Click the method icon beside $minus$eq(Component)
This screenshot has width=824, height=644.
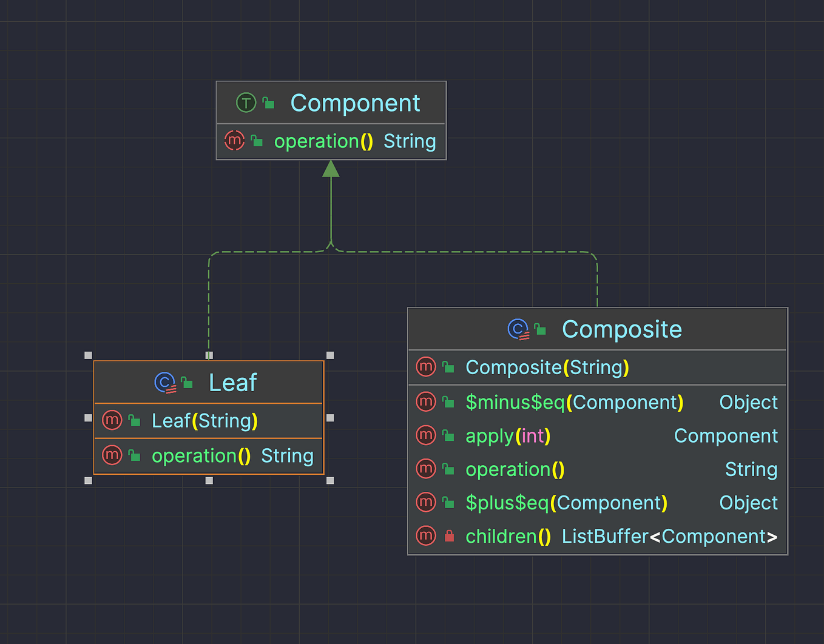426,402
